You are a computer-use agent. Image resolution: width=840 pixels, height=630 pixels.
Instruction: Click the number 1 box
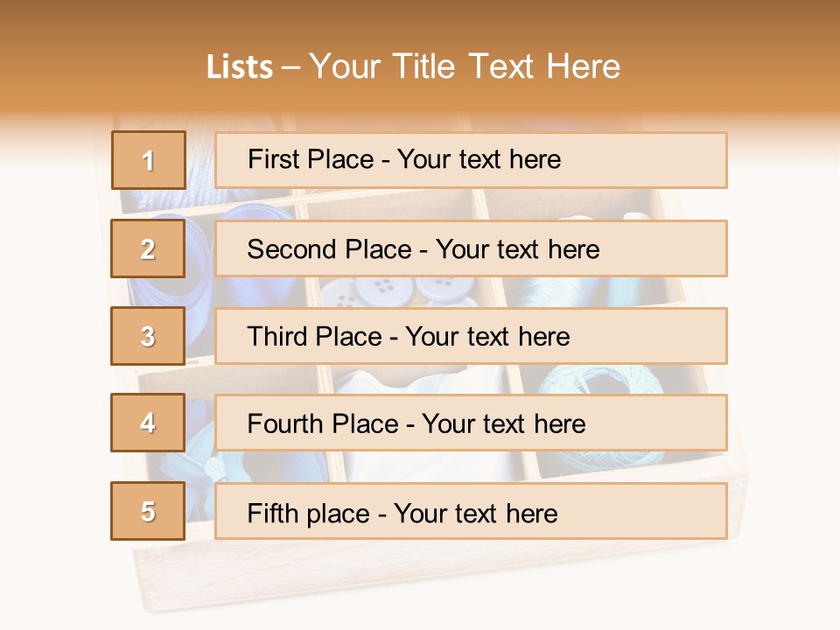tap(148, 160)
